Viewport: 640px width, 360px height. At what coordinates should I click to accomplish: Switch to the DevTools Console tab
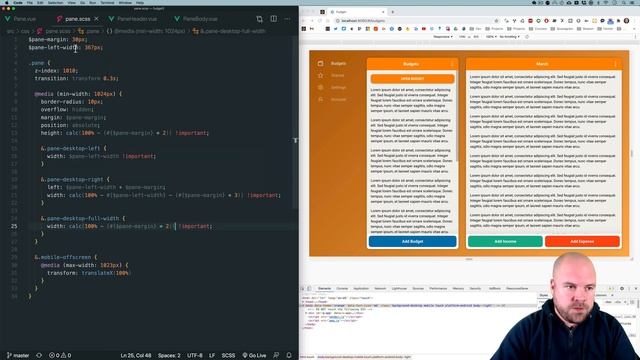coord(342,289)
